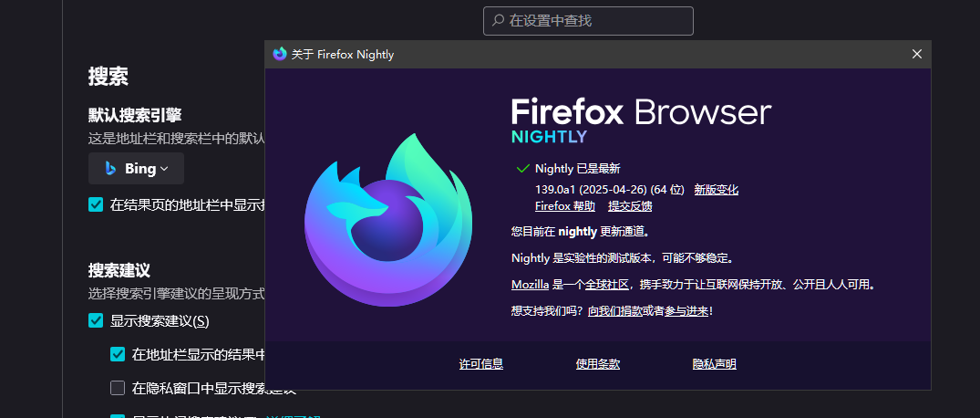This screenshot has height=418, width=980.
Task: Click the 搜索 page heading
Action: pos(108,77)
